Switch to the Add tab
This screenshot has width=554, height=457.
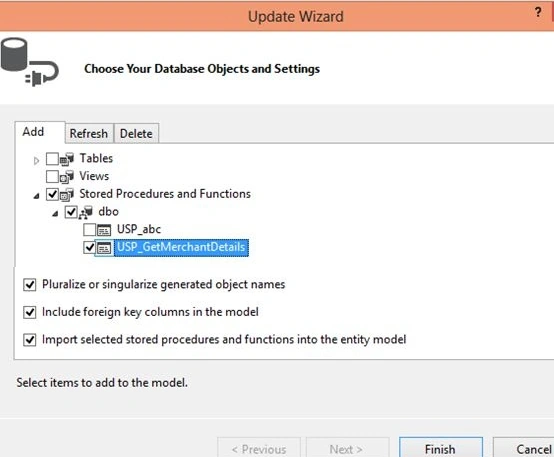pos(40,132)
